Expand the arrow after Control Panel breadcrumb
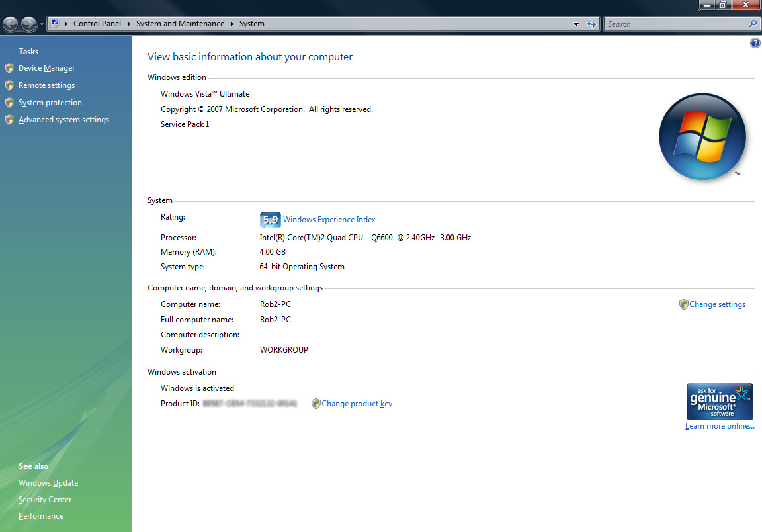The image size is (762, 532). tap(129, 24)
